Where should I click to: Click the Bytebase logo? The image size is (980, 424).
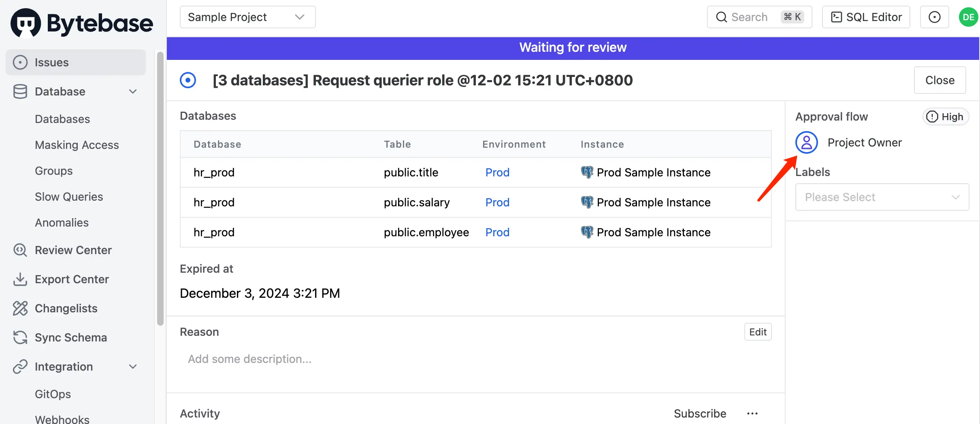[x=82, y=23]
